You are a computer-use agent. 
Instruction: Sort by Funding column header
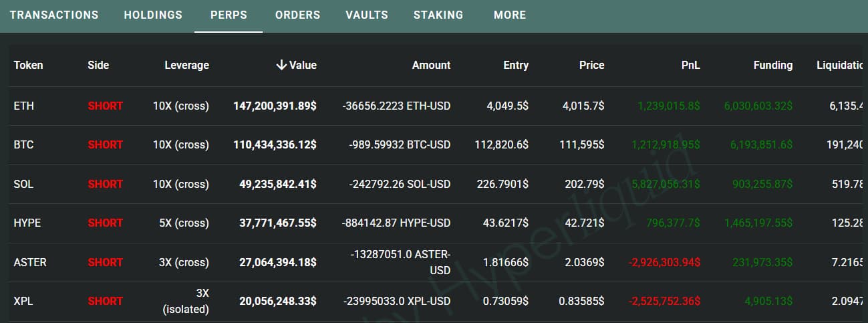click(772, 65)
